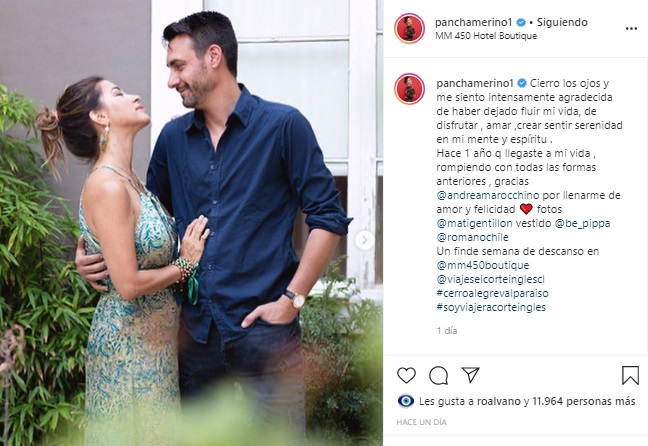Click the verified badge in the post header

click(521, 22)
